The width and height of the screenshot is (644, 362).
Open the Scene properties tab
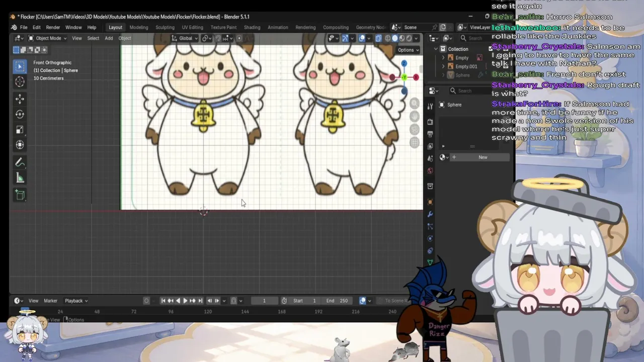(430, 158)
